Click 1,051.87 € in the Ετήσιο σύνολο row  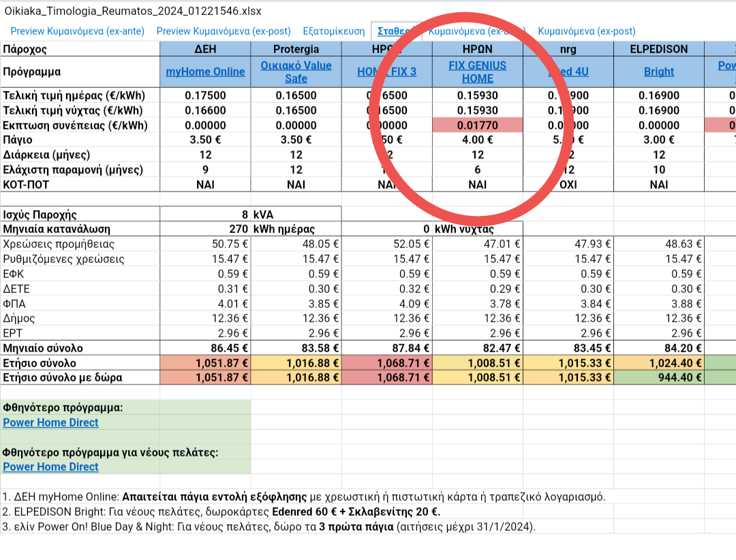click(205, 363)
